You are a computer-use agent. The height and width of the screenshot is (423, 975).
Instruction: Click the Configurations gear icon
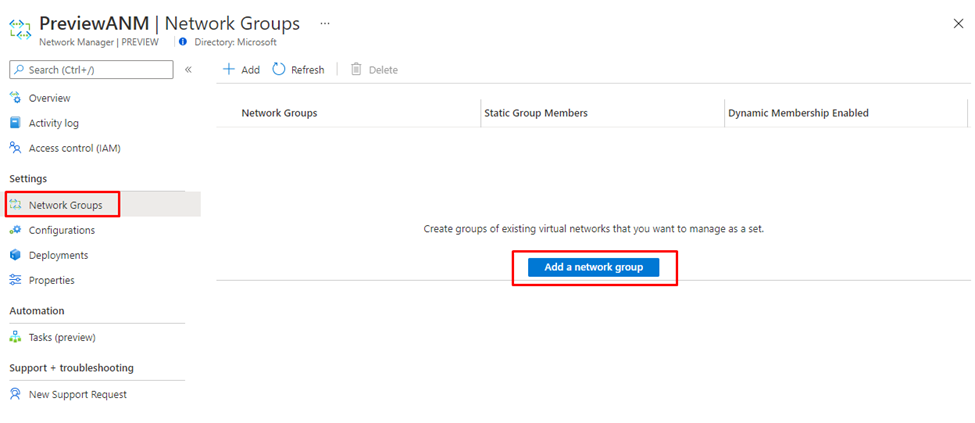pos(15,230)
